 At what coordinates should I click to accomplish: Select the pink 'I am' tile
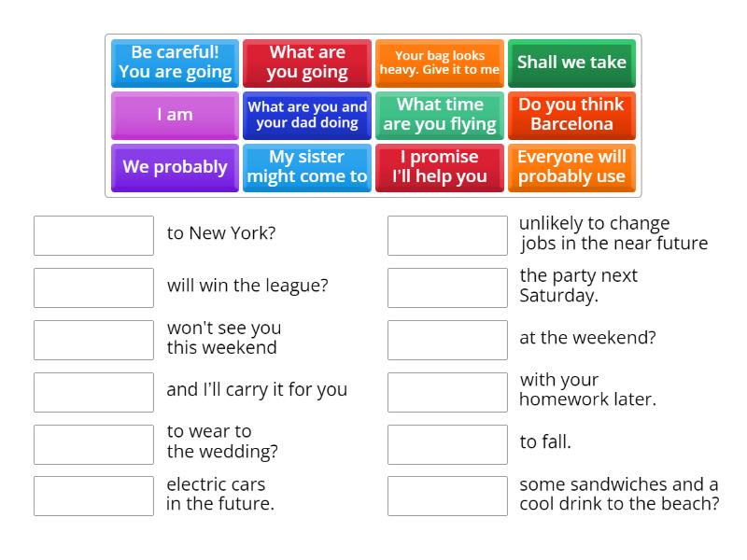[x=175, y=115]
